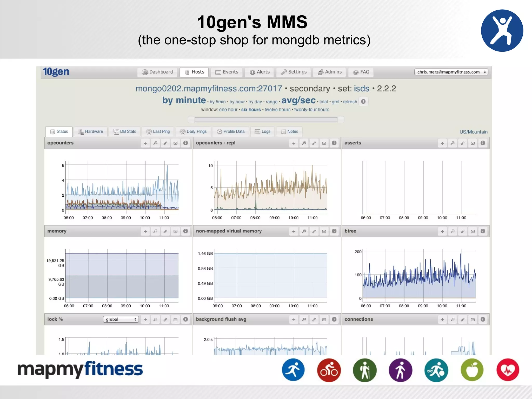
Task: Switch to the Last Ping tab
Action: [158, 131]
